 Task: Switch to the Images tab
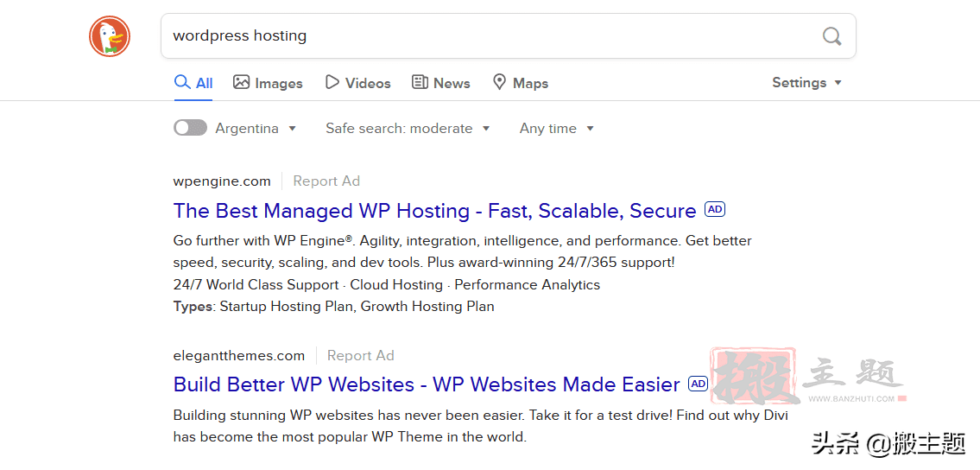coord(268,83)
